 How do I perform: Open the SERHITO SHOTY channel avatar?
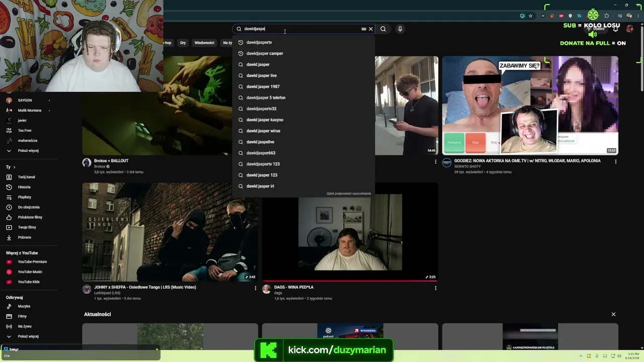pyautogui.click(x=447, y=163)
